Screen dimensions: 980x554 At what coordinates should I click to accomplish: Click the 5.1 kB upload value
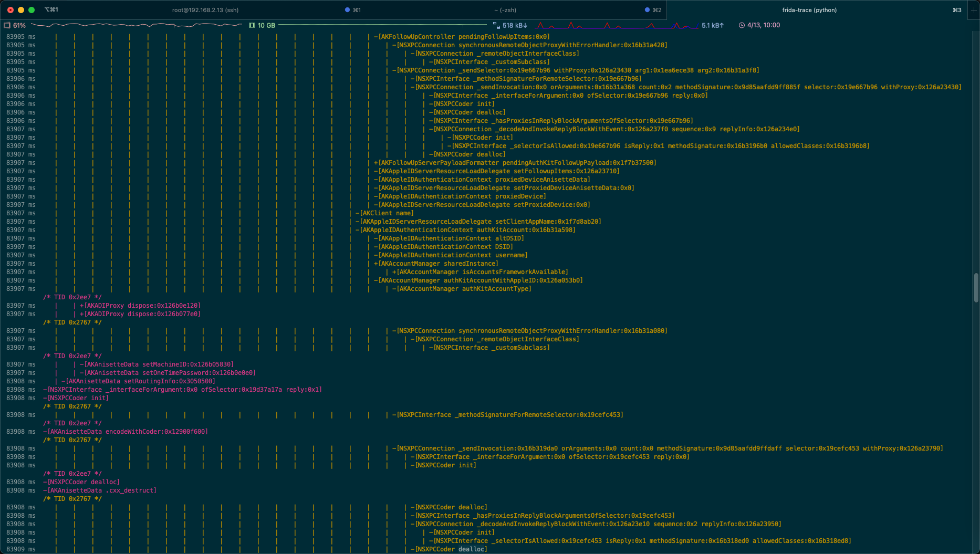[713, 25]
